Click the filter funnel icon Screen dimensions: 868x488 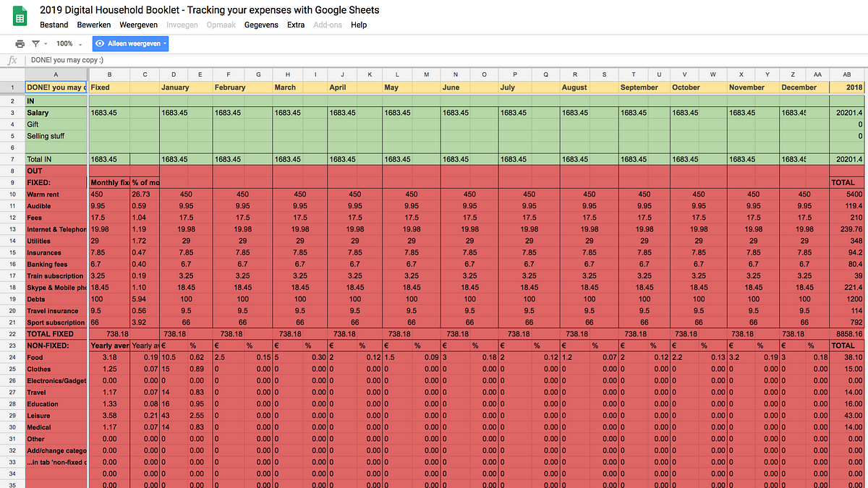coord(36,44)
